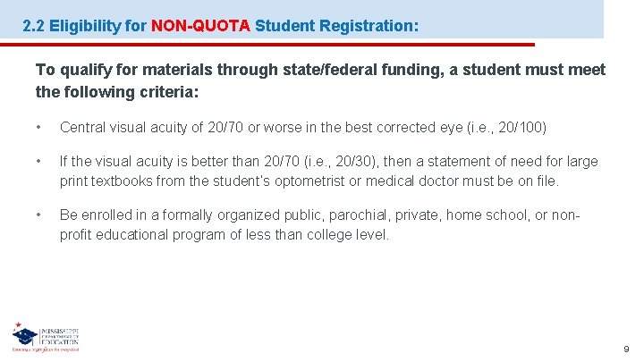Select the 'Be enrolled in a formally organized' line
The width and height of the screenshot is (644, 362).
click(320, 215)
